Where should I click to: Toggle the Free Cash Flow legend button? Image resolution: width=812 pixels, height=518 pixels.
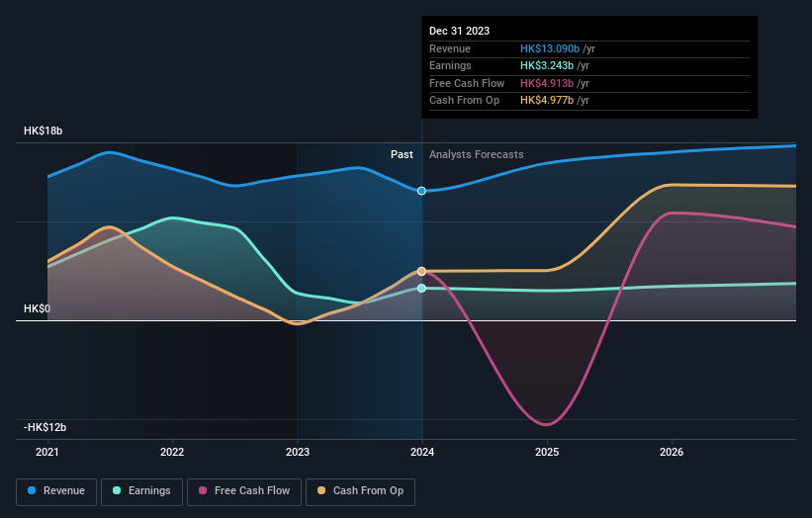click(244, 491)
